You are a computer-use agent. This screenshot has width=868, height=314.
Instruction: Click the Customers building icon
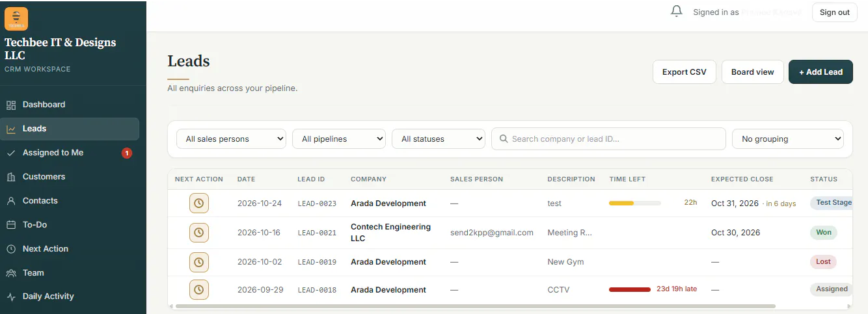[11, 177]
